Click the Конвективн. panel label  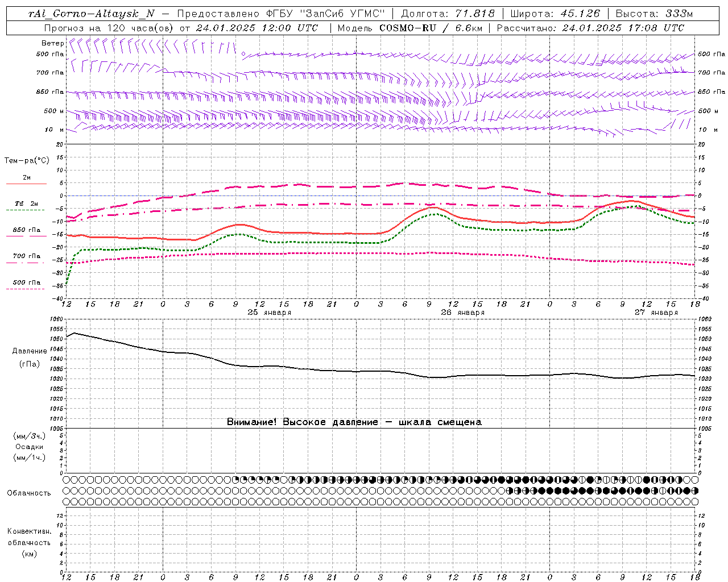(30, 531)
